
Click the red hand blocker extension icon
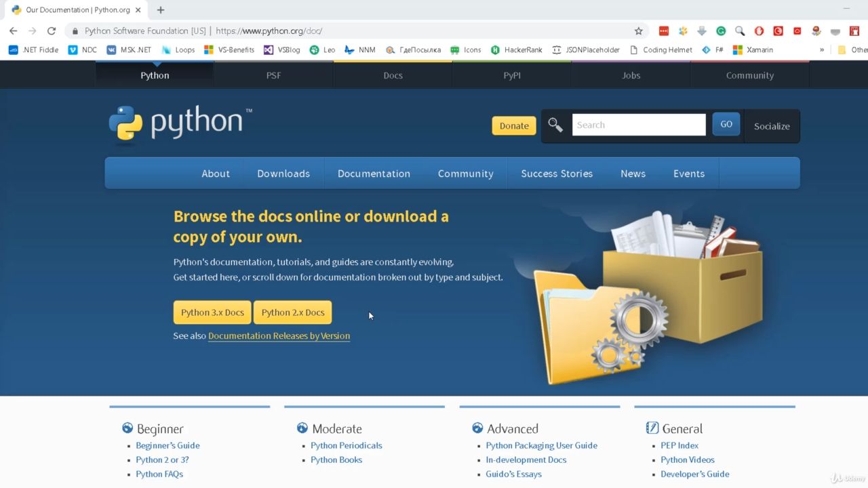click(759, 30)
